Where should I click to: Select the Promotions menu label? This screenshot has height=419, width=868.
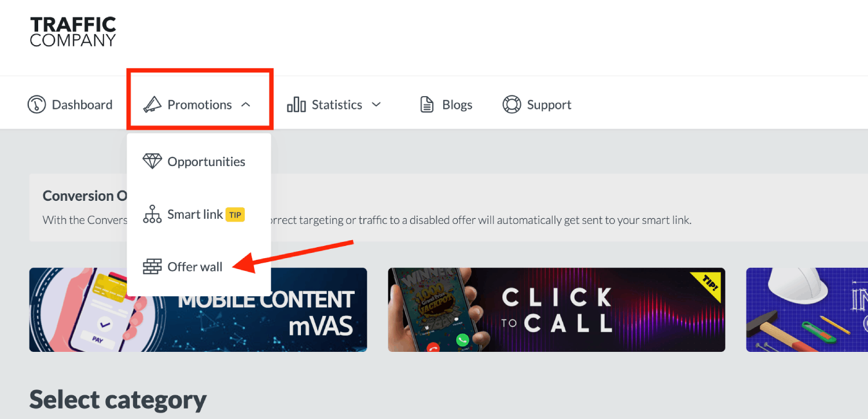tap(200, 105)
